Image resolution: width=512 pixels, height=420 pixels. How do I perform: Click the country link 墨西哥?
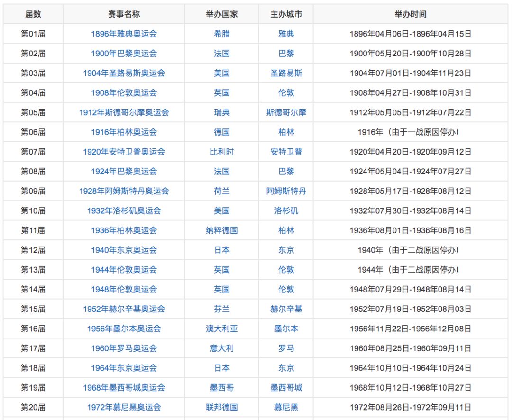(x=222, y=388)
